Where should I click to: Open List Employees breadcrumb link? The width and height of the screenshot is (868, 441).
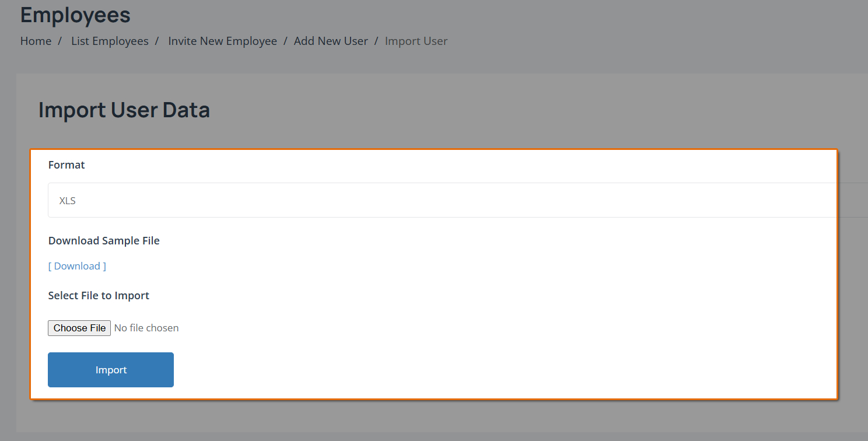click(x=110, y=41)
